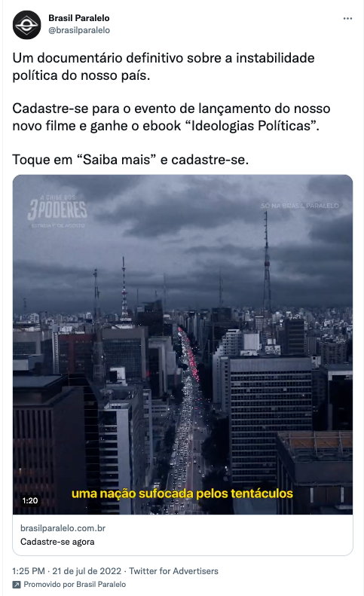Screen dimensions: 364x596
Task: Click the 1:25 PM timestamp
Action: pos(29,571)
